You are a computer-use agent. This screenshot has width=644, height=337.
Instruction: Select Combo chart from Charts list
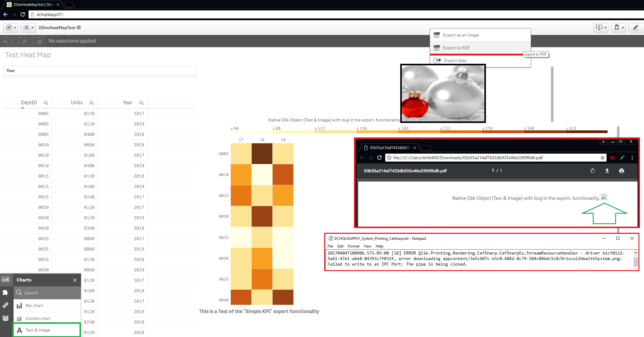click(47, 318)
